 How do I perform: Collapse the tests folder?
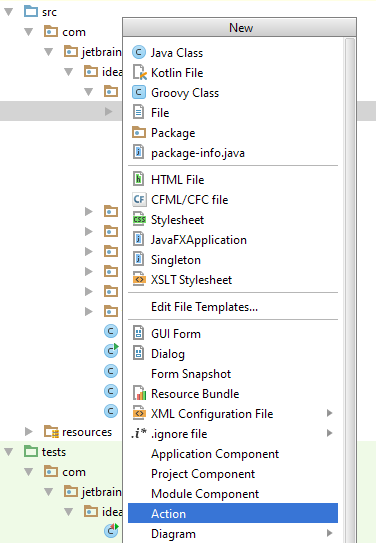pyautogui.click(x=9, y=452)
